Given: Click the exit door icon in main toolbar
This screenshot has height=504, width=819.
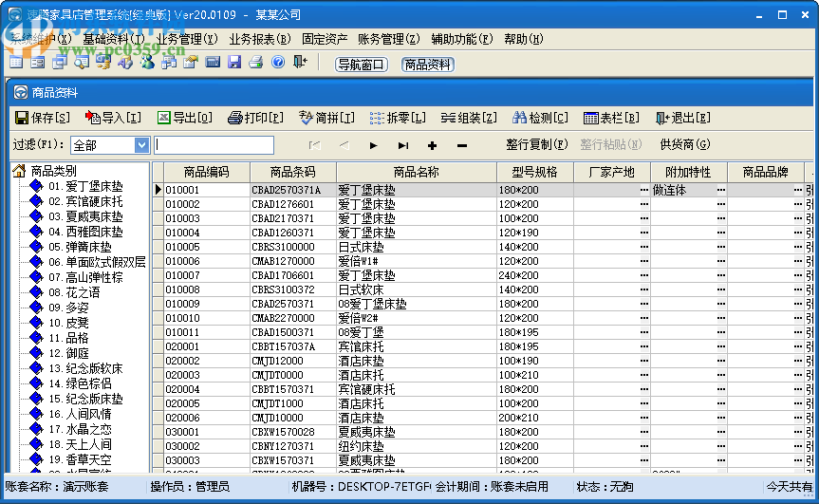Looking at the screenshot, I should click(300, 63).
